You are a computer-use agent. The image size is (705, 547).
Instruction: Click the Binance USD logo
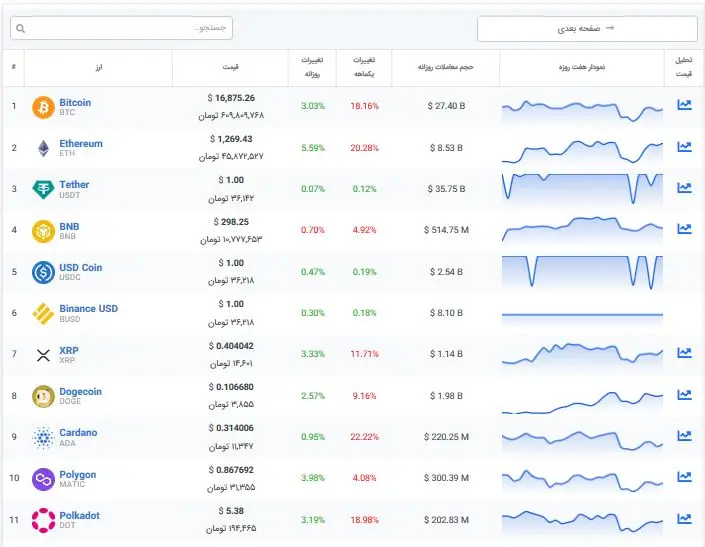click(43, 313)
